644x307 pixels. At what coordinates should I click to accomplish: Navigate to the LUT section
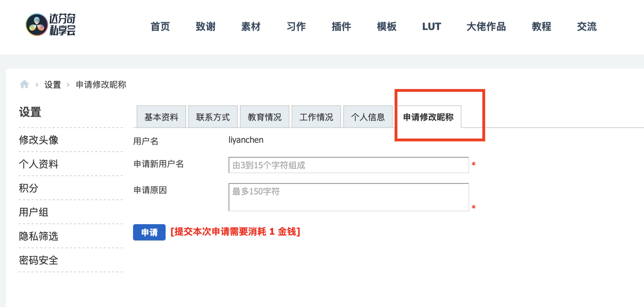431,27
